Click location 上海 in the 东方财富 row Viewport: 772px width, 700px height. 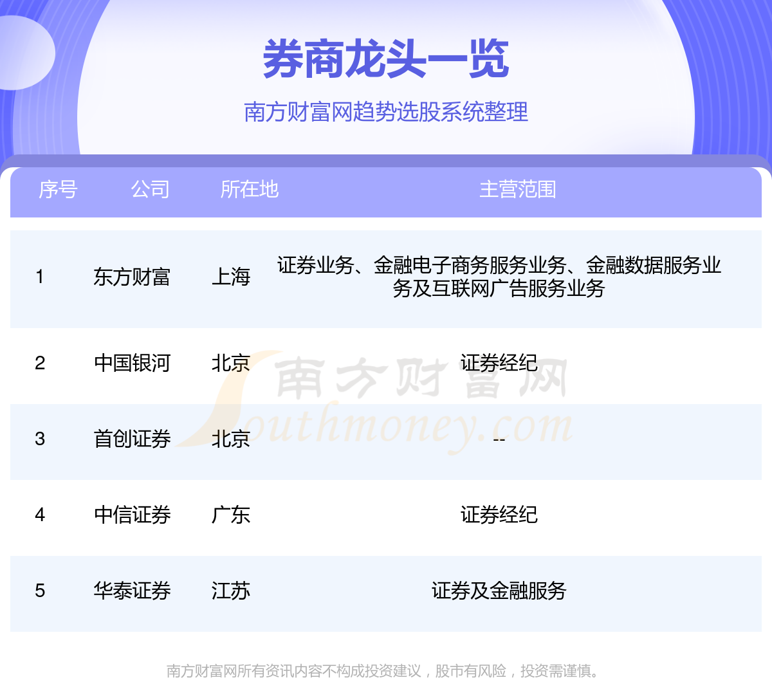tap(231, 277)
